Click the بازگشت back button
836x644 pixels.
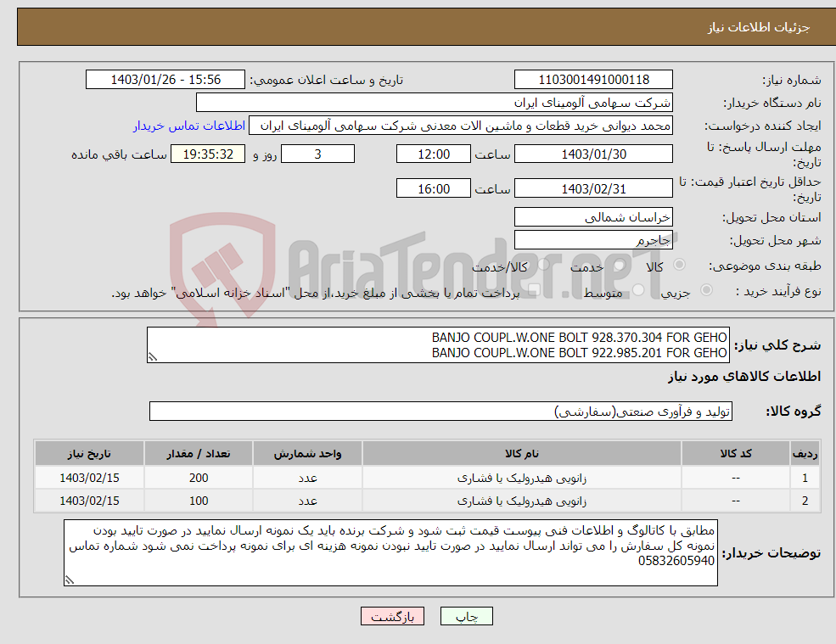tap(392, 616)
